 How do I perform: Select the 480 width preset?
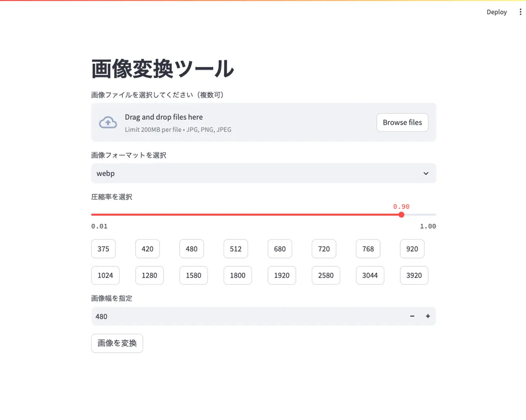191,249
